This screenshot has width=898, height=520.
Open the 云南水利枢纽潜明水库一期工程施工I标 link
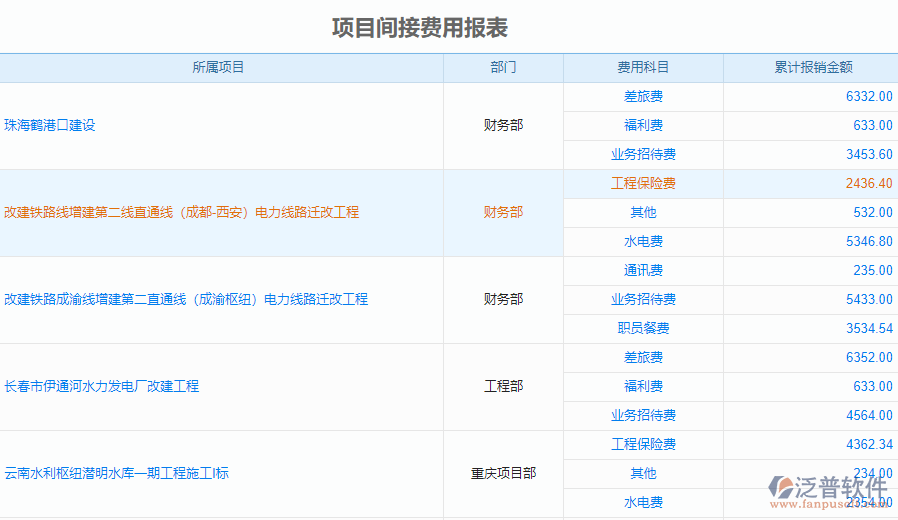click(x=116, y=473)
